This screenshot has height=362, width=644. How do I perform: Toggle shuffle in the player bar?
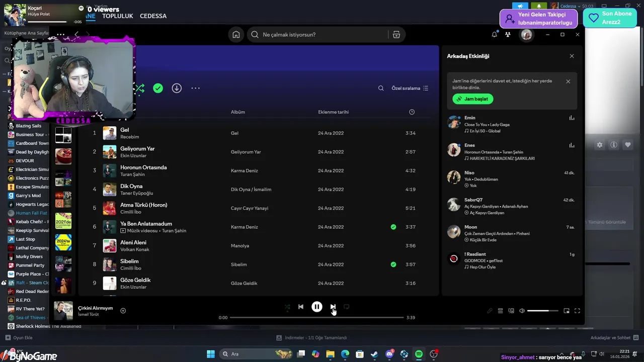tap(287, 307)
